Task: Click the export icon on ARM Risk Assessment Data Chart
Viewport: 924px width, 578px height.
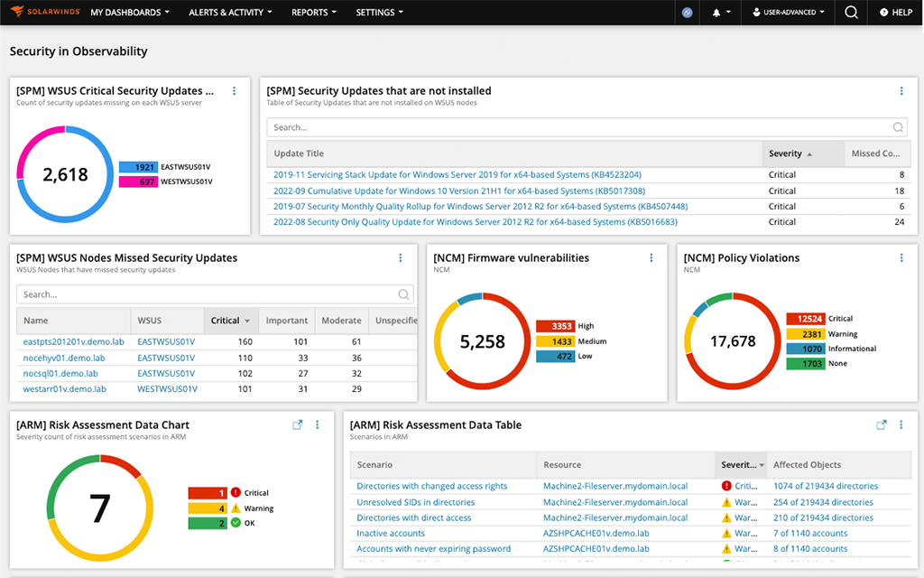Action: 297,424
